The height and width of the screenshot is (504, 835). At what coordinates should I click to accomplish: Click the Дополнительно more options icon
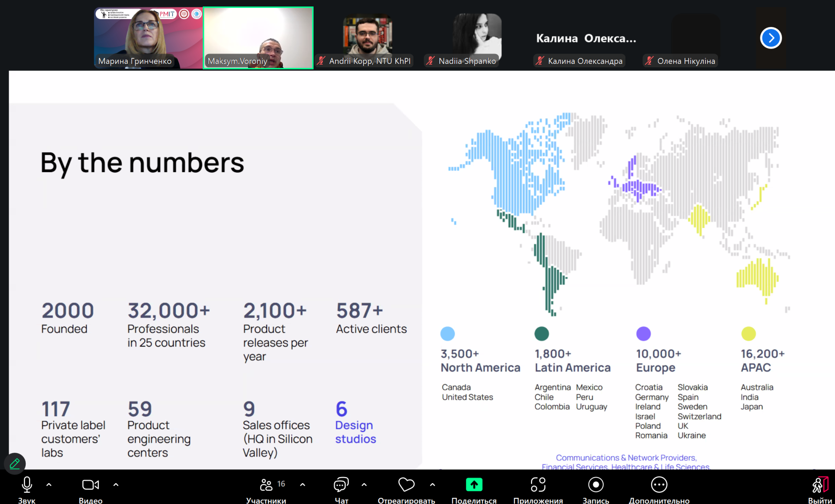[x=659, y=484]
